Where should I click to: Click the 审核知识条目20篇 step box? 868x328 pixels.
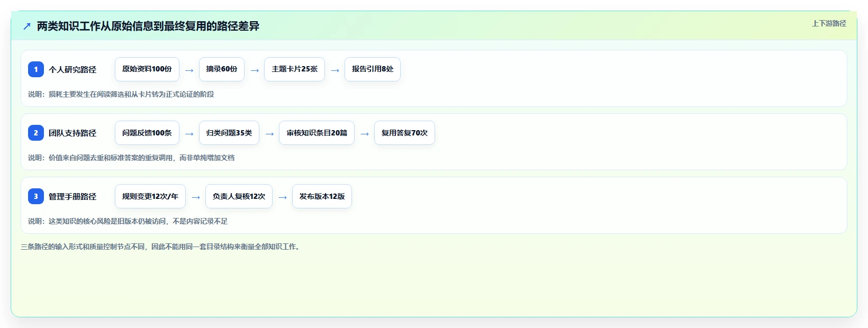coord(317,133)
